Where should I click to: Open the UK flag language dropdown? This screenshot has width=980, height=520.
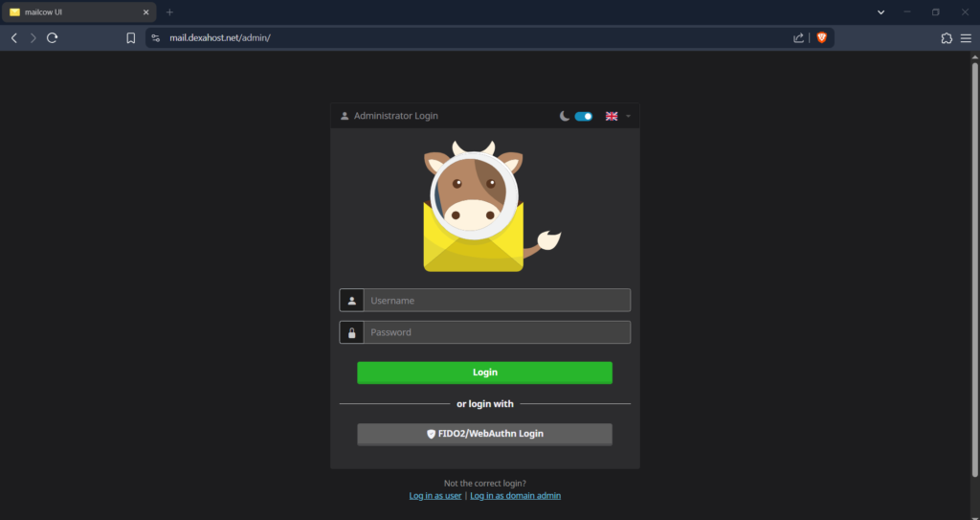(x=618, y=117)
